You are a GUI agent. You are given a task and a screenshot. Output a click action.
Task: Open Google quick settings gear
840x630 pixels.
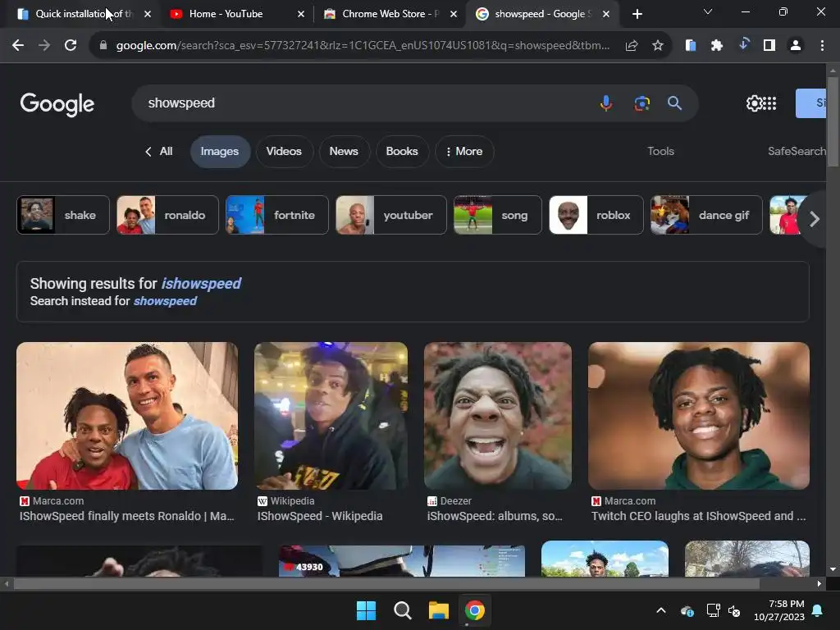pyautogui.click(x=754, y=103)
